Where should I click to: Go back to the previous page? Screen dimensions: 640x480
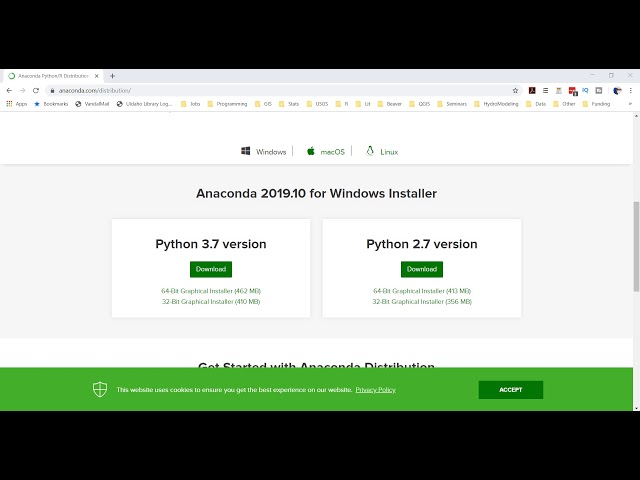coord(9,91)
